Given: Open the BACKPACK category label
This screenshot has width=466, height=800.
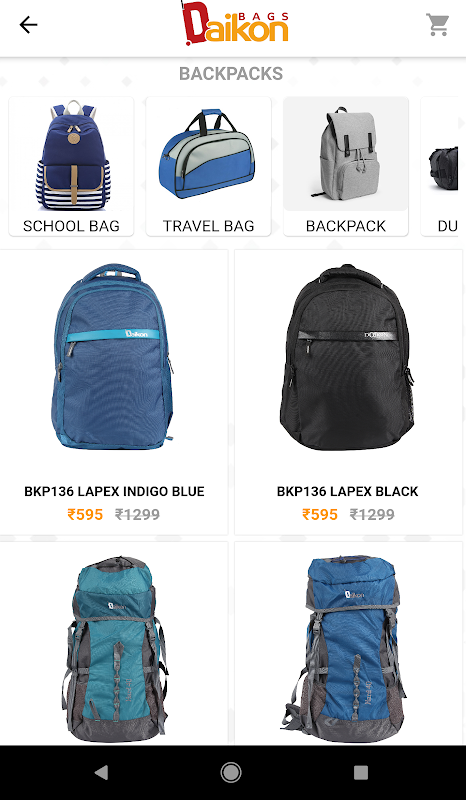Looking at the screenshot, I should click(x=346, y=226).
